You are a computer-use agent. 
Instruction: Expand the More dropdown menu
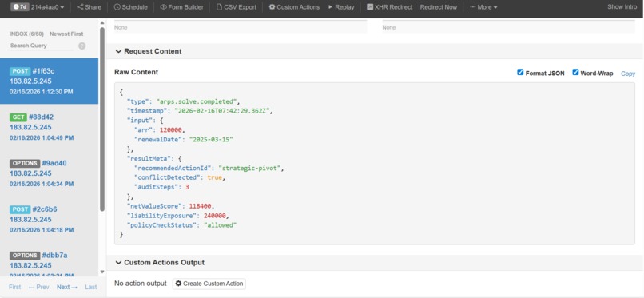[x=483, y=7]
